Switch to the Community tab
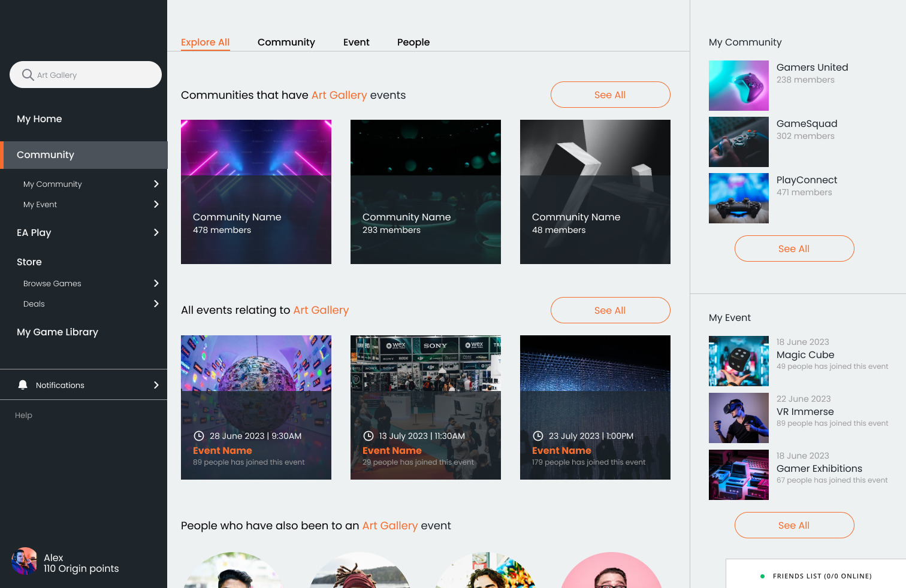 click(x=286, y=42)
